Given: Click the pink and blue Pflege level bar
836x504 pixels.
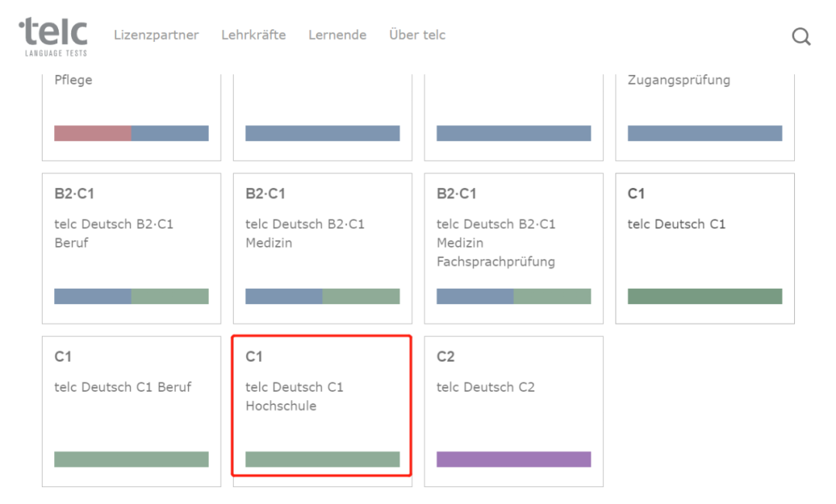Looking at the screenshot, I should pos(132,133).
